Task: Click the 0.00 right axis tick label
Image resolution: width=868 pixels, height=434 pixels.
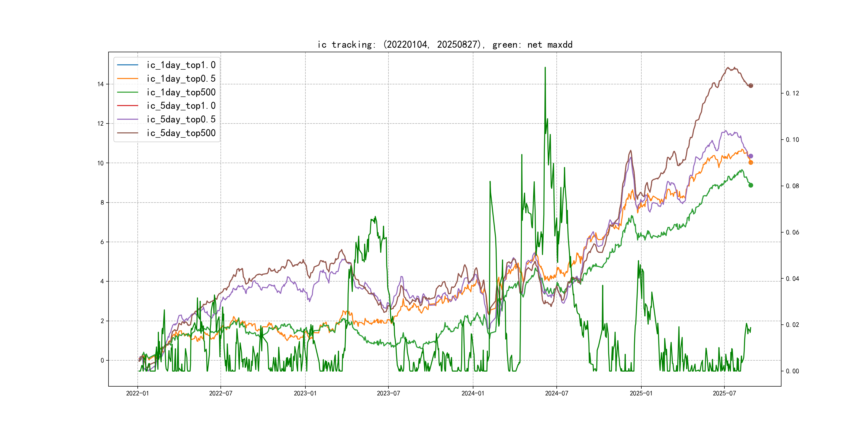Action: [792, 371]
